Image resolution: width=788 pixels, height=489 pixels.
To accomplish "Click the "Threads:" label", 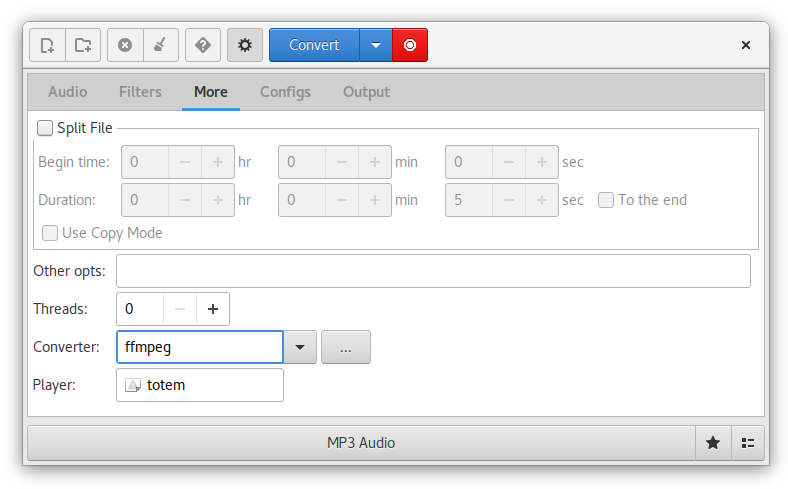I will 60,309.
